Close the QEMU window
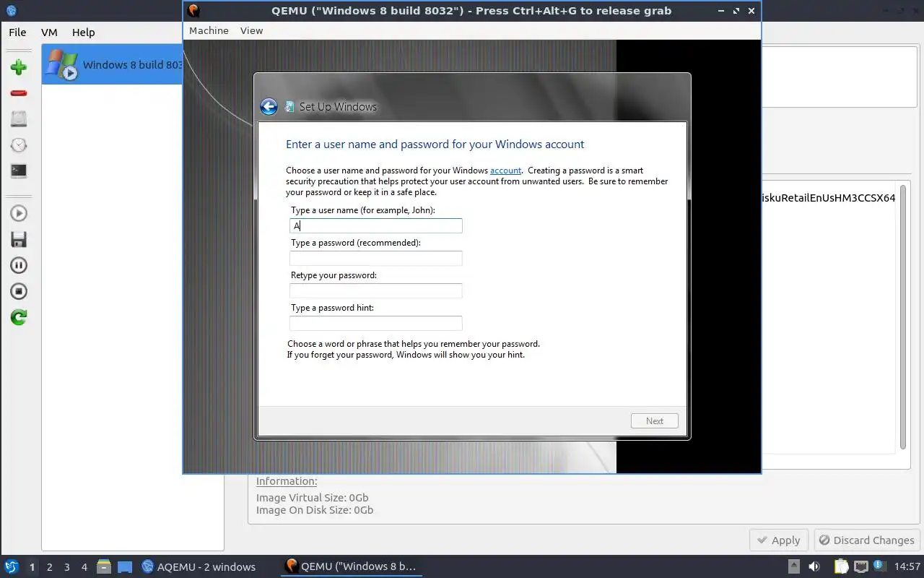This screenshot has height=578, width=924. click(751, 11)
